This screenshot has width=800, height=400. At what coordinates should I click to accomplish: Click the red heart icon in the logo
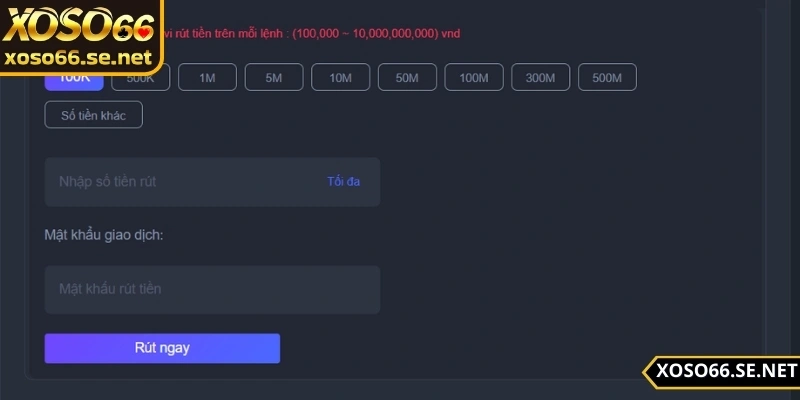143,34
